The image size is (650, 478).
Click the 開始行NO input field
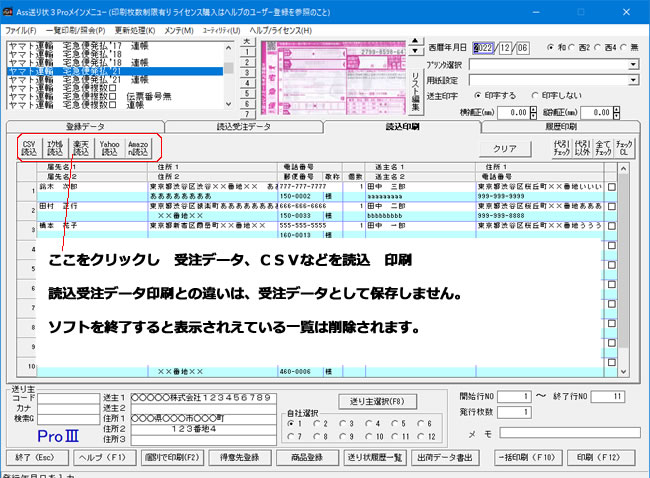pyautogui.click(x=516, y=396)
